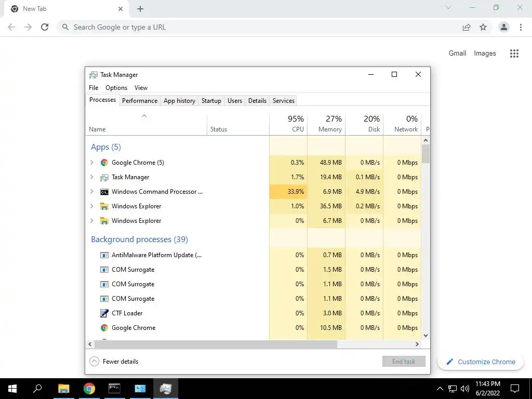Click the volume icon in system tray
This screenshot has width=532, height=399.
point(465,389)
